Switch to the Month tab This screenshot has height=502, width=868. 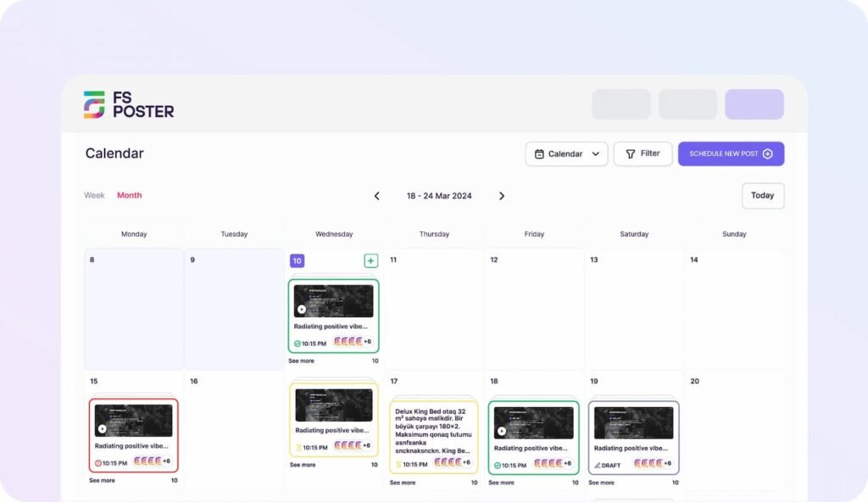point(129,195)
